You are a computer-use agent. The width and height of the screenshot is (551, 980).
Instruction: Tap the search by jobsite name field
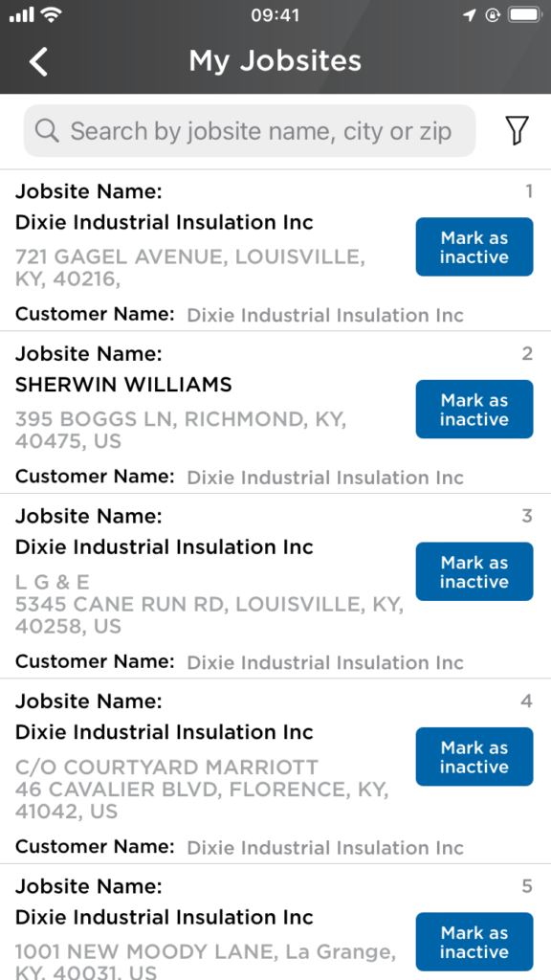click(x=249, y=130)
